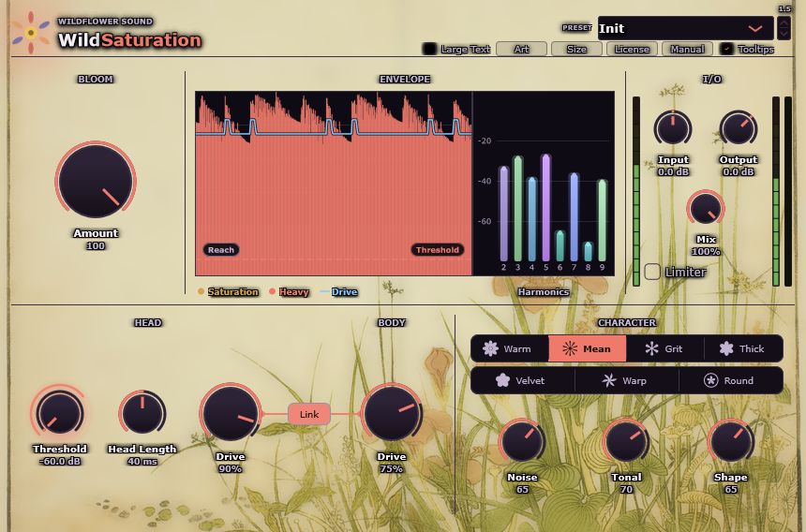Click the Heavy legend dot
Image resolution: width=806 pixels, height=532 pixels.
272,291
